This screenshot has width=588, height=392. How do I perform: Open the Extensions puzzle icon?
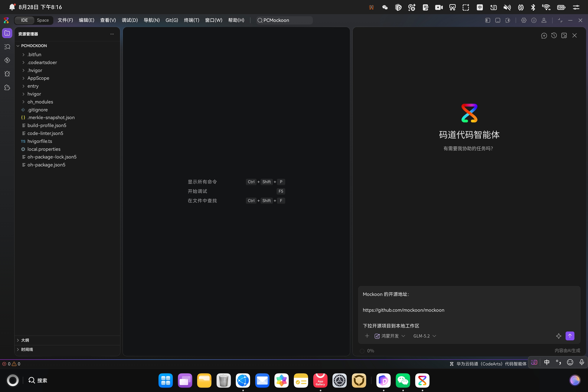coord(7,87)
